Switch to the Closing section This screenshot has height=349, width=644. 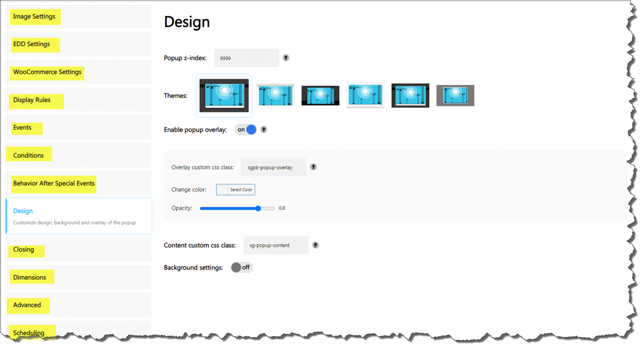click(x=26, y=249)
